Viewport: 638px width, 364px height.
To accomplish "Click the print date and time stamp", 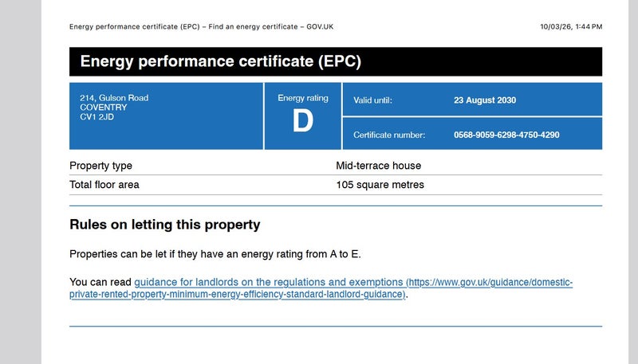I will pyautogui.click(x=570, y=26).
